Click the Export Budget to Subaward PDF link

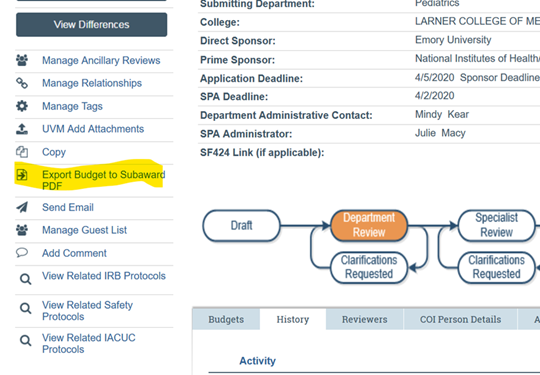tap(104, 180)
